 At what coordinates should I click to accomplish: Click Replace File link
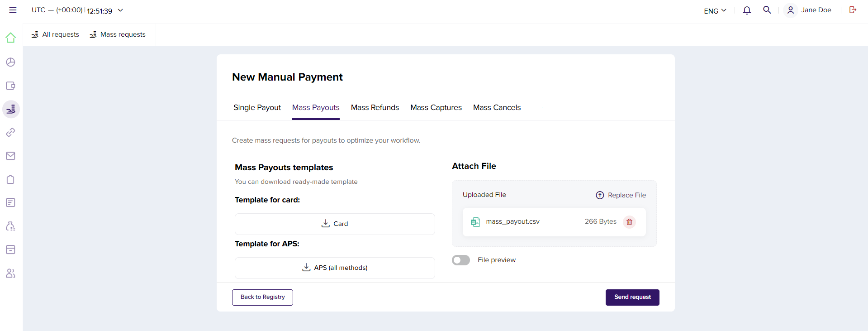[621, 195]
